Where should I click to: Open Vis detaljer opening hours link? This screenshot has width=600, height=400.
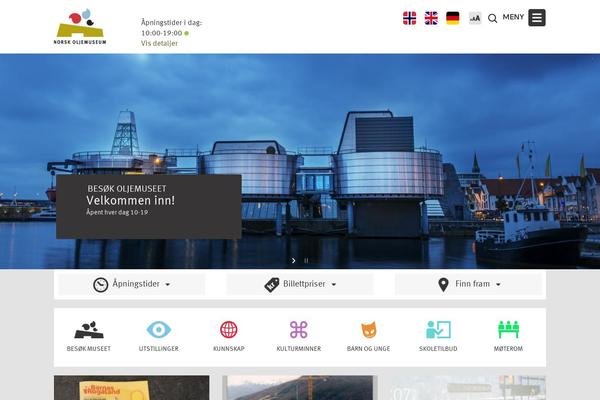pos(159,43)
